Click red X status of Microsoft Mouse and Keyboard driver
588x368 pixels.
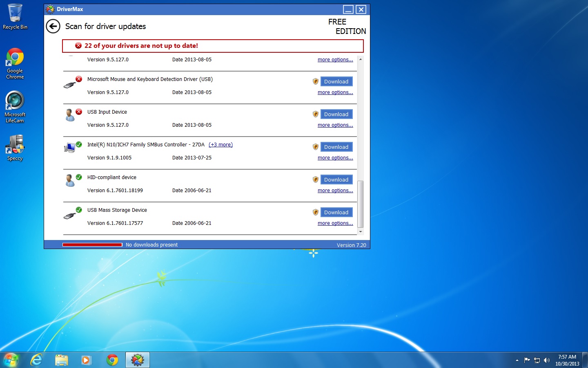(x=79, y=79)
